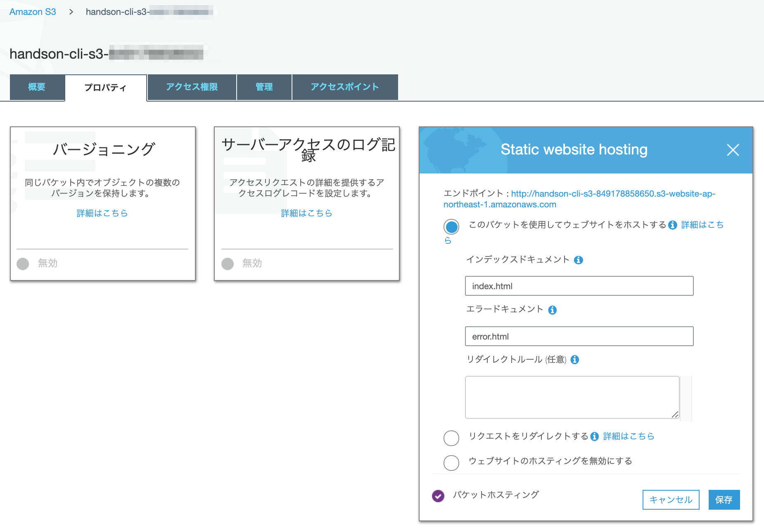Click the purple バケットホスティング check icon
764x532 pixels.
pos(438,496)
